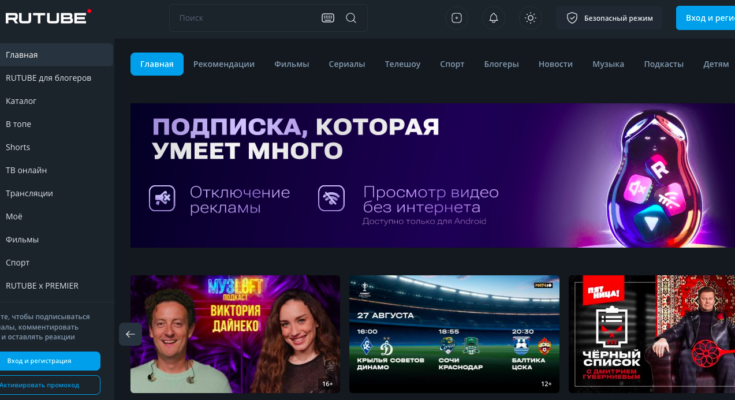Viewport: 735px width, 400px height.
Task: Open RUTUBE для блогеров in sidebar
Action: tap(56, 78)
